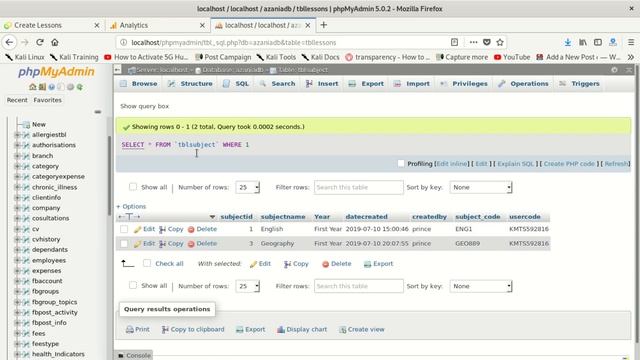Click red Delete icon for Geography row

pos(191,244)
